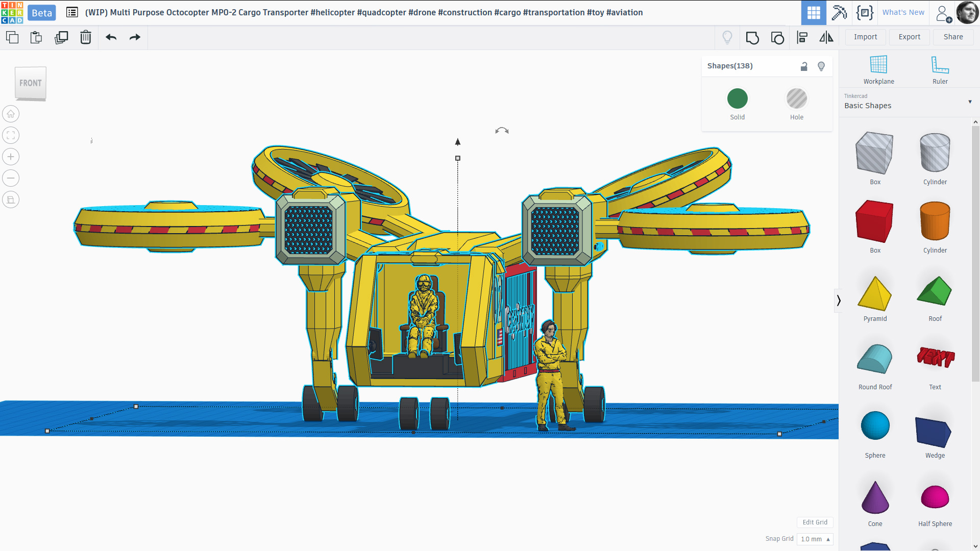Toggle lock editing in Shapes panel
The height and width of the screenshot is (551, 980).
(804, 66)
